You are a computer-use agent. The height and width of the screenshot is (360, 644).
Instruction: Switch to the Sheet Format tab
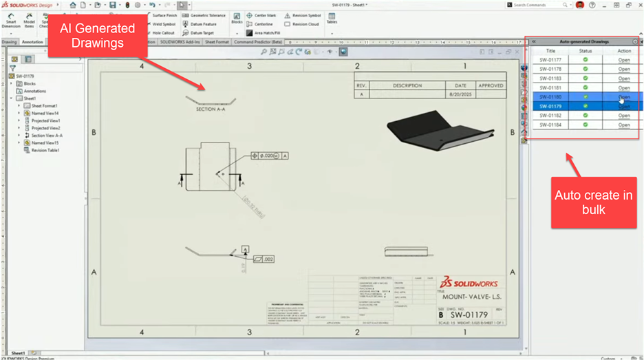click(217, 42)
